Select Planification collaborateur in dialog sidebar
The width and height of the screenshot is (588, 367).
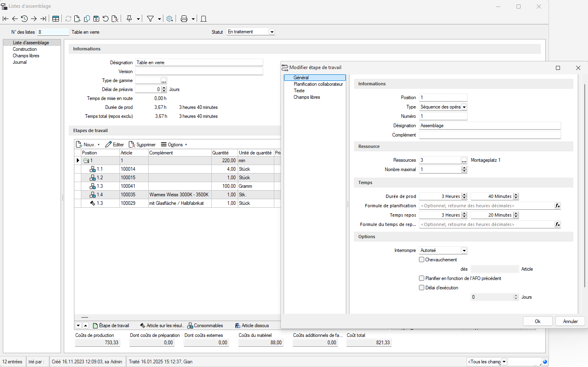(x=318, y=84)
